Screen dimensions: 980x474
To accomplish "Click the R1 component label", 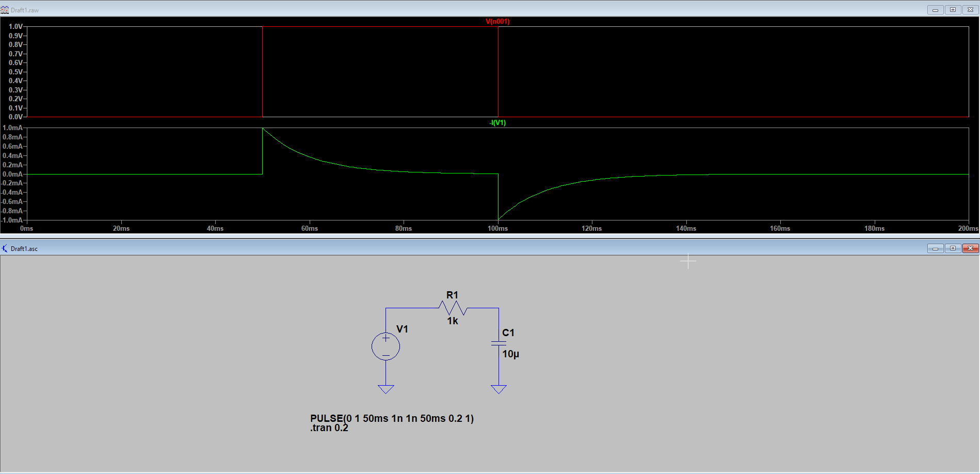I will click(x=452, y=295).
